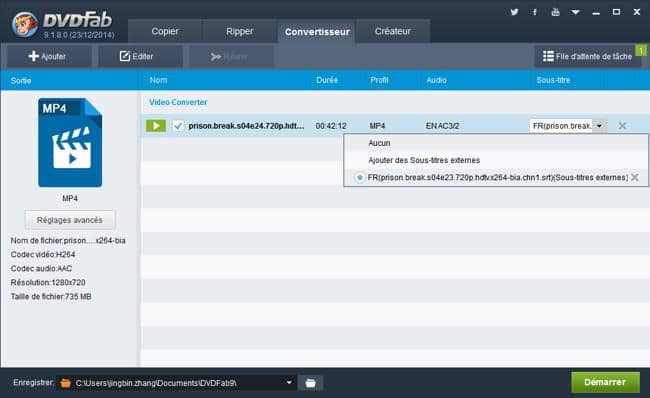Click the Video Converter group label
Image resolution: width=650 pixels, height=398 pixels.
(x=178, y=102)
